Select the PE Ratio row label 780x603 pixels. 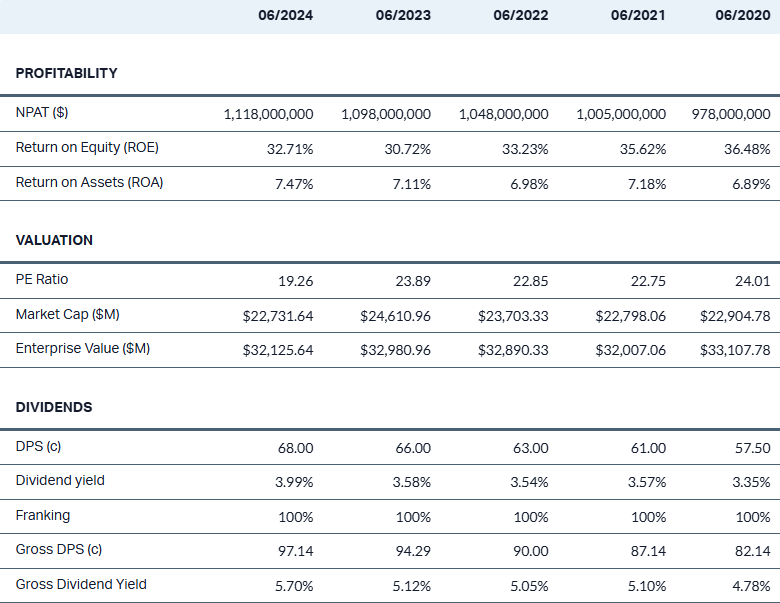42,280
